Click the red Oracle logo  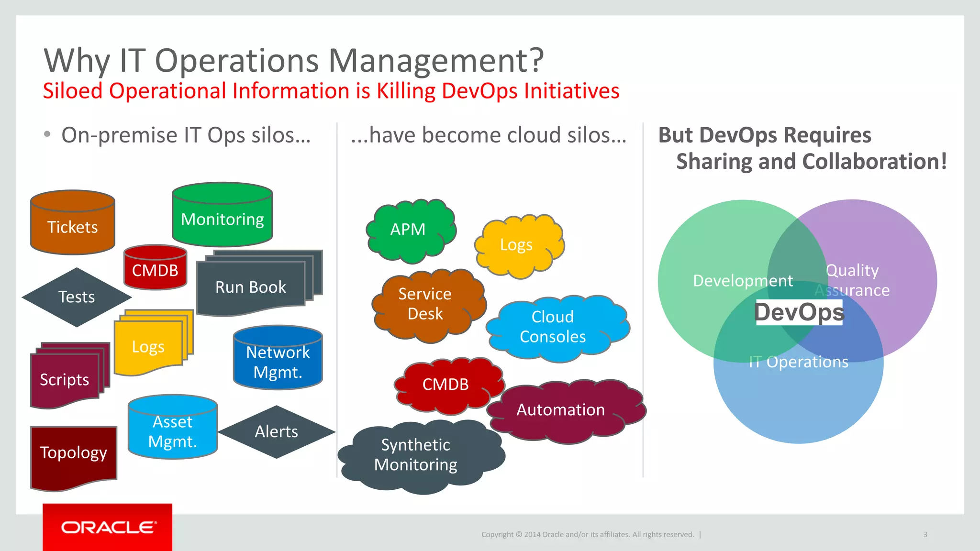(108, 527)
